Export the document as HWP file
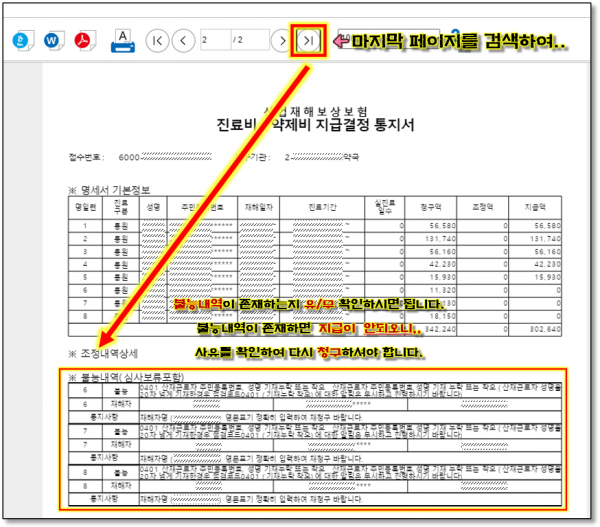 click(x=23, y=41)
